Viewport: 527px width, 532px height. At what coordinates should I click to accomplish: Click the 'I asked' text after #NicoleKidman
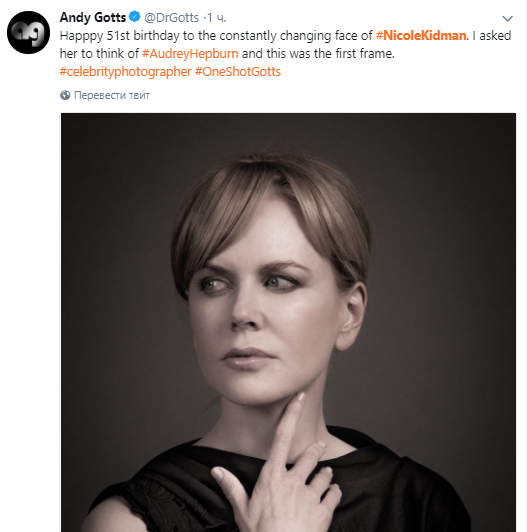(492, 36)
